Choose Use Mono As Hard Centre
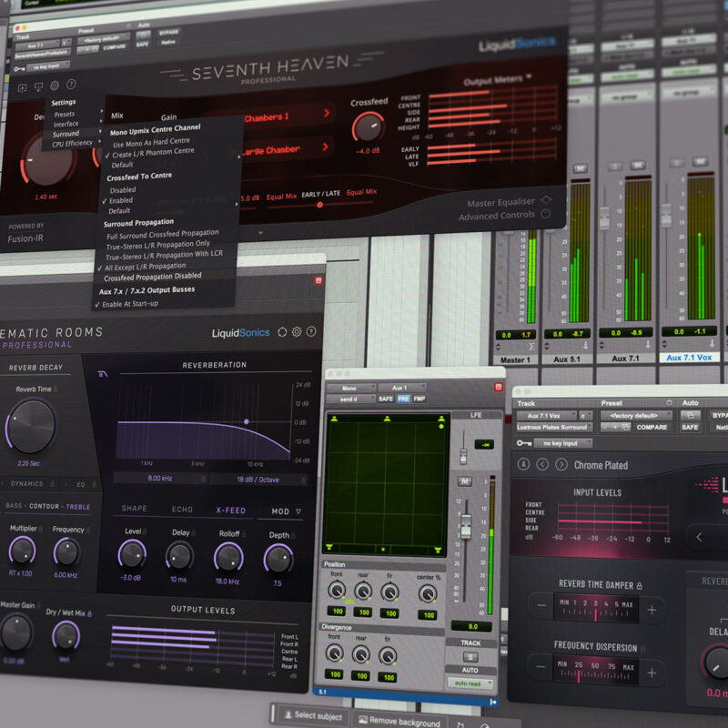The height and width of the screenshot is (728, 728). tap(151, 142)
